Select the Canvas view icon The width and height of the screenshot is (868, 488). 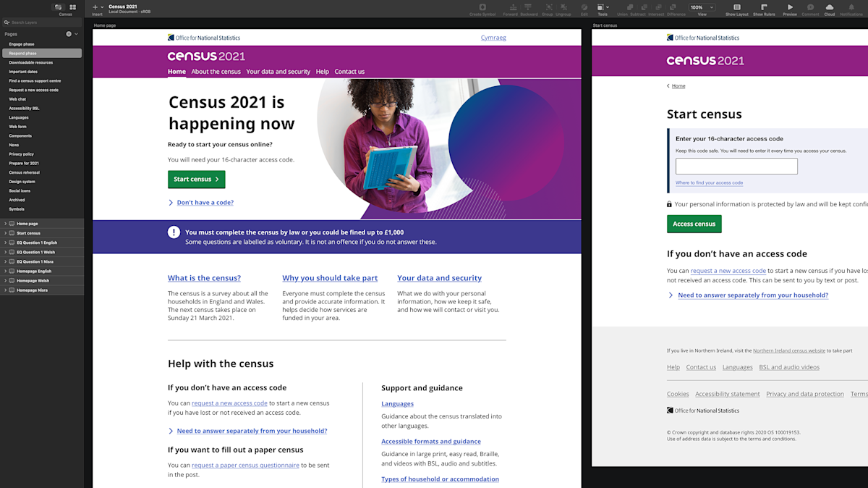point(59,7)
